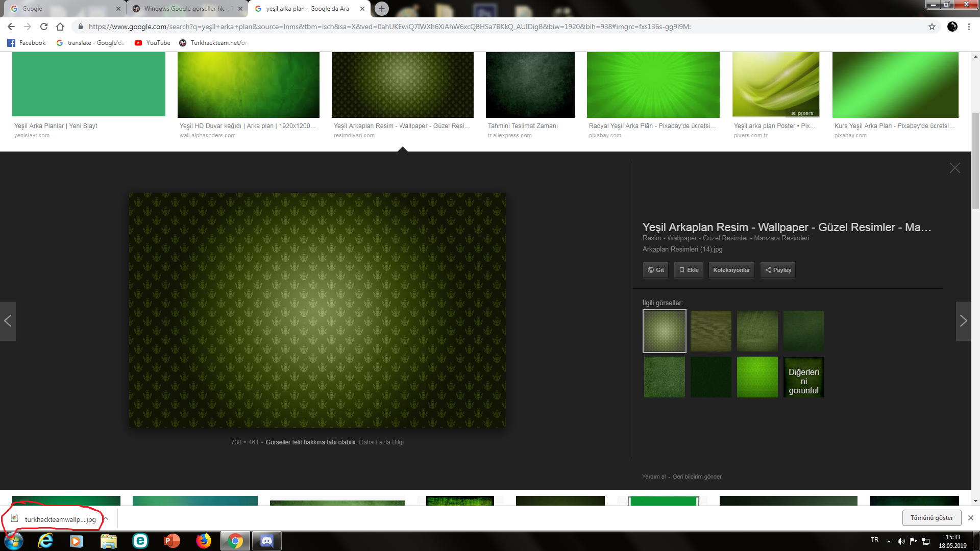Open Action Center flag icon

click(914, 541)
